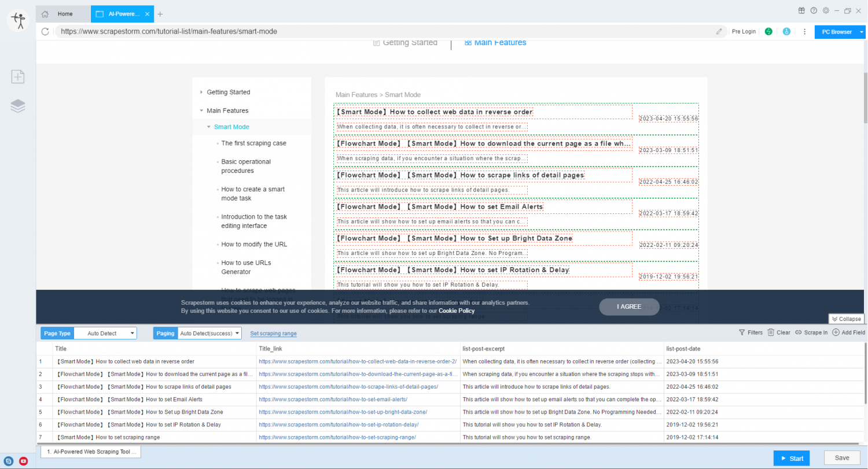
Task: Switch to the Home tab
Action: coord(64,14)
